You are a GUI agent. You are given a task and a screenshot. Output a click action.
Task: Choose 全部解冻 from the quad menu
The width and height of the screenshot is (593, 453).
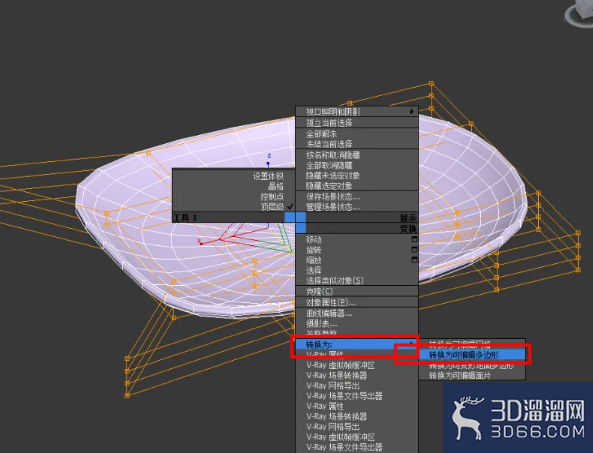(357, 134)
